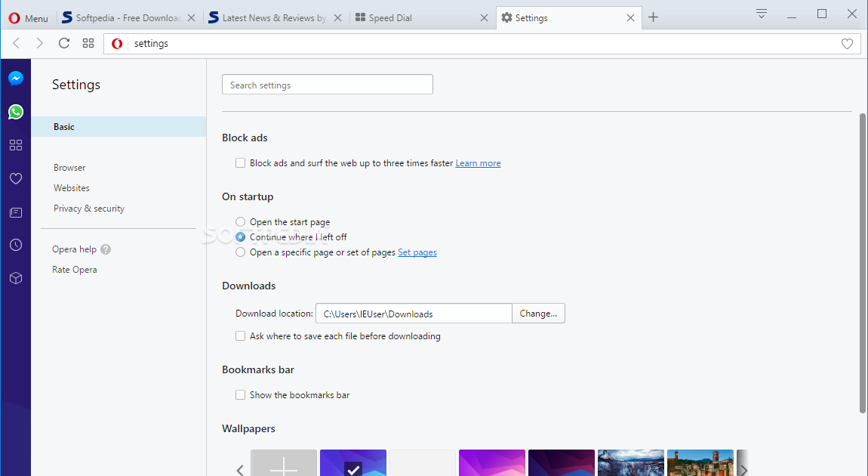Select the magenta gradient wallpaper
This screenshot has height=476, width=868.
(x=492, y=463)
